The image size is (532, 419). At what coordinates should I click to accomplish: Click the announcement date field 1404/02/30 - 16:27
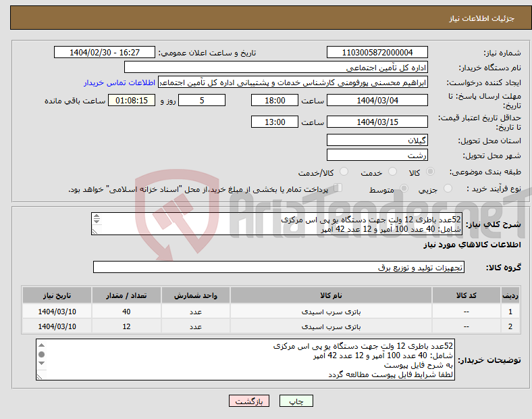click(105, 52)
